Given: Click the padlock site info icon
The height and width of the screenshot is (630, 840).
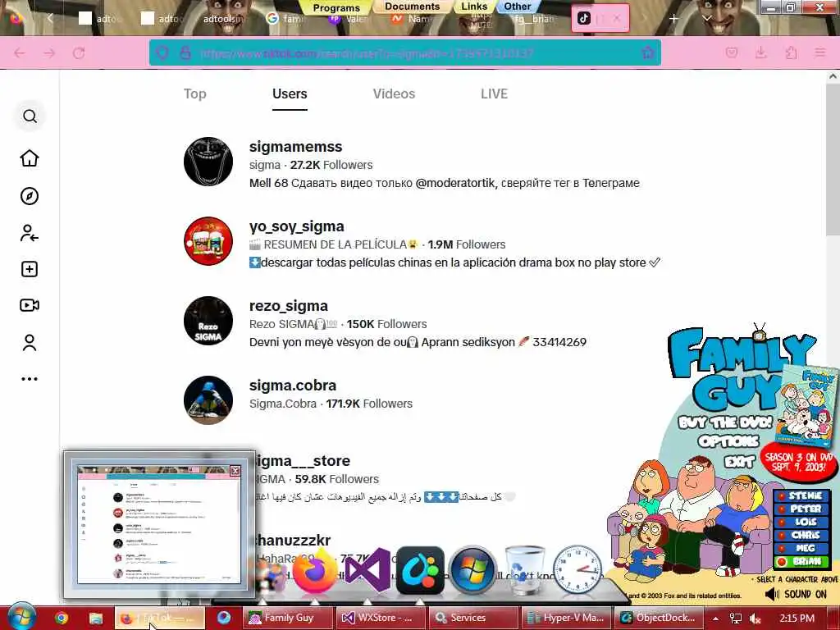Looking at the screenshot, I should 185,53.
